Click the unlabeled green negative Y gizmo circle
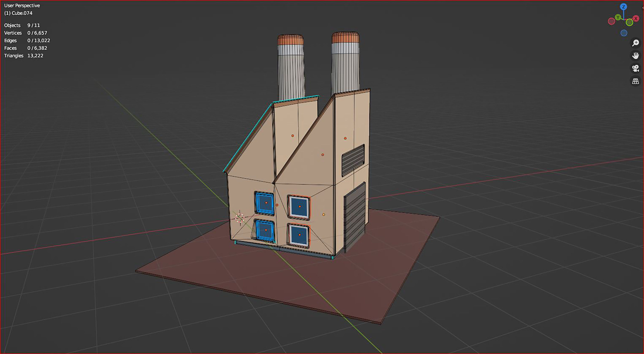644x354 pixels. click(629, 23)
